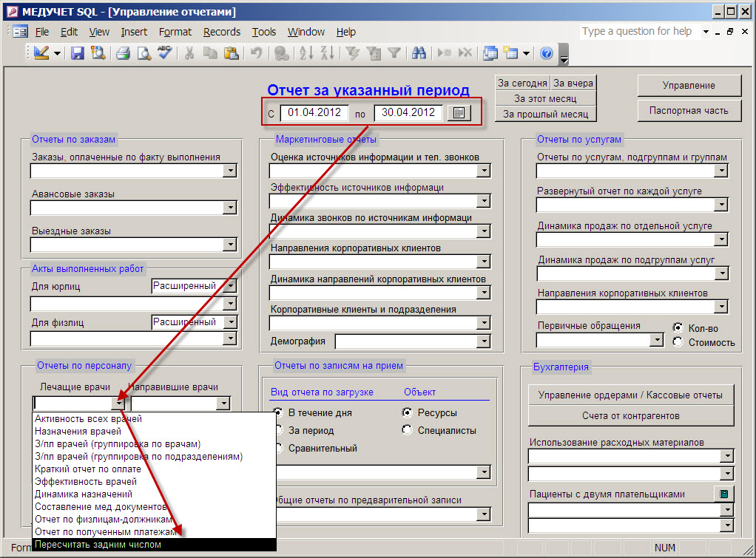Click the Design View toolbar icon
This screenshot has width=756, height=558.
[x=41, y=53]
